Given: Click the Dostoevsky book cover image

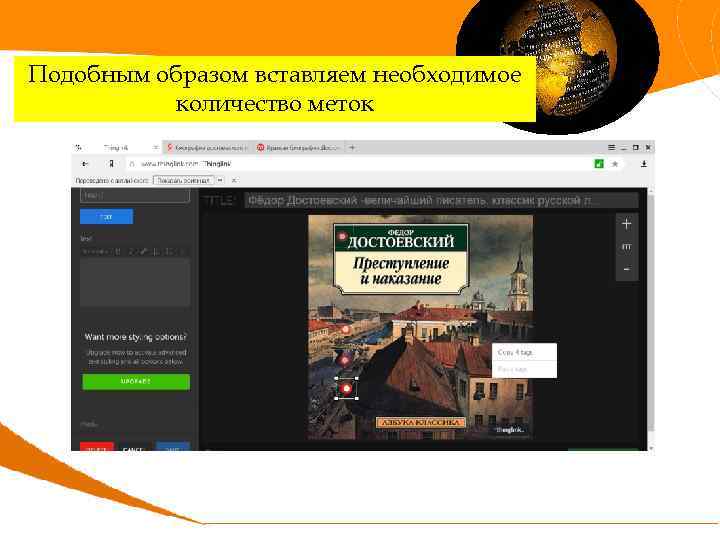Looking at the screenshot, I should click(x=421, y=327).
